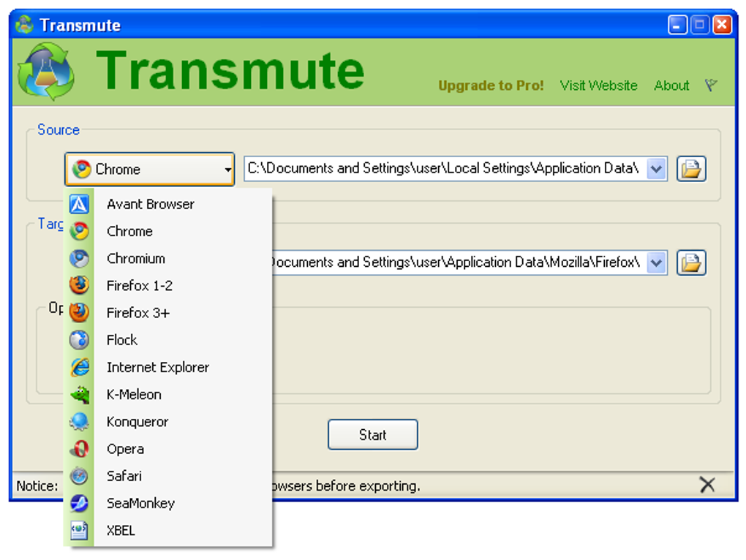Choose Firefox 1-2 from the list

[168, 285]
